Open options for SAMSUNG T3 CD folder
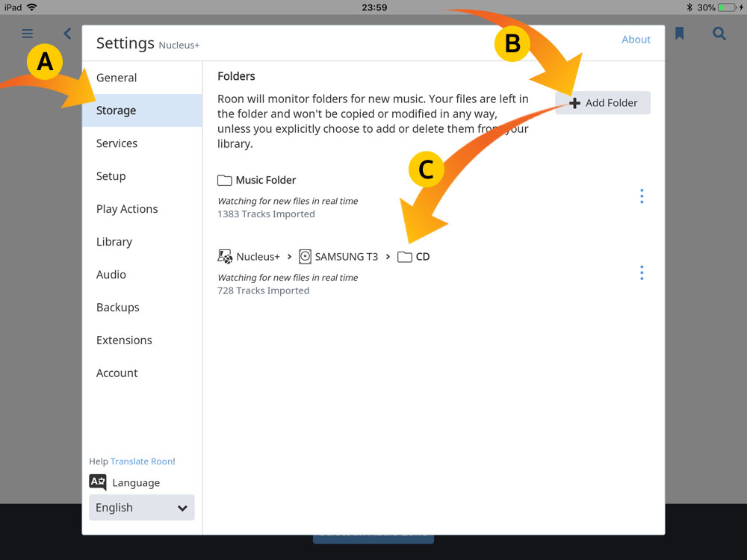Screen dimensions: 747x560 pos(642,273)
